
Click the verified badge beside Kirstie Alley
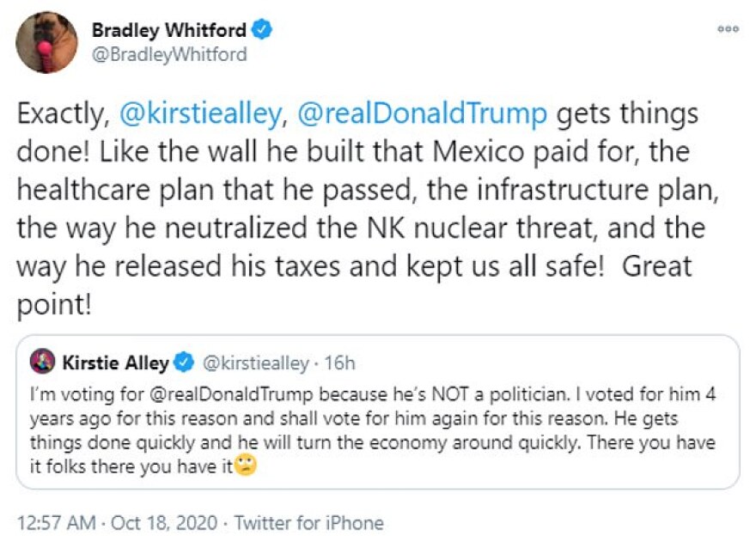tap(184, 362)
